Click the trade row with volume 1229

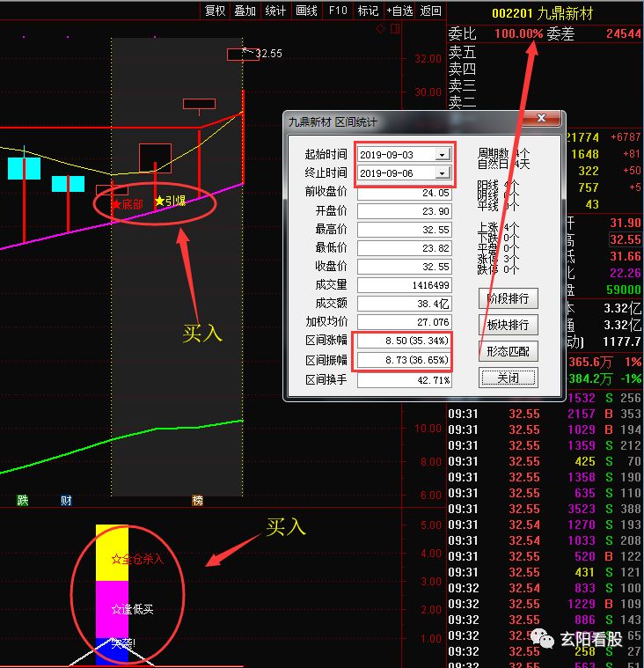[545, 604]
